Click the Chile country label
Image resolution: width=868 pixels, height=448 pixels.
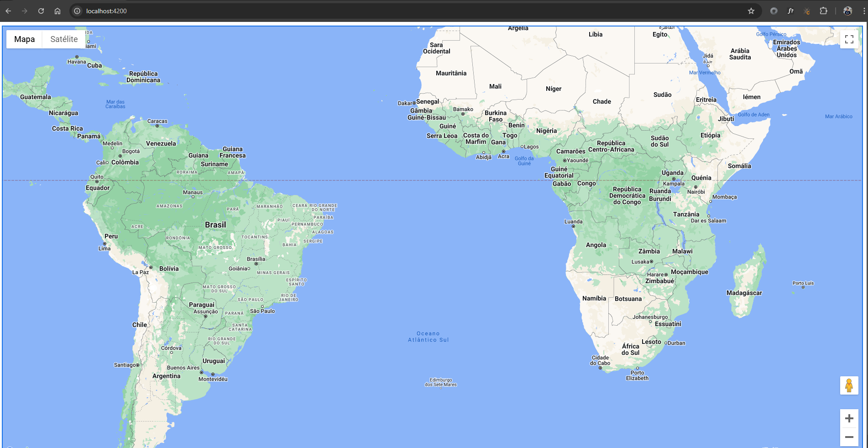[x=140, y=325]
